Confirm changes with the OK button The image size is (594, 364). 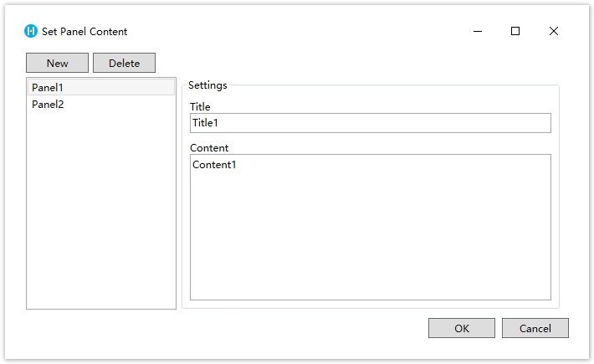[x=462, y=328]
